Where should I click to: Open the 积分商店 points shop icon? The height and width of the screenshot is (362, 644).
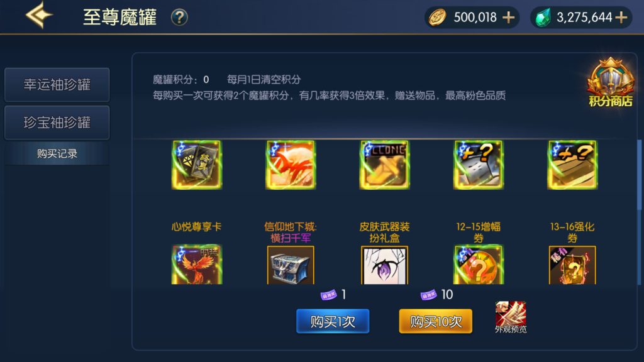tap(610, 82)
